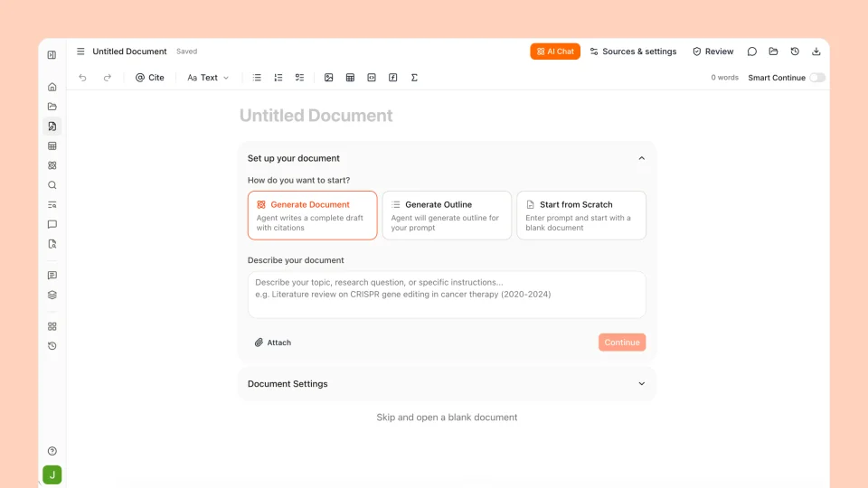Open the four-squares apps icon in sidebar
Viewport: 868px width, 488px height.
52,326
